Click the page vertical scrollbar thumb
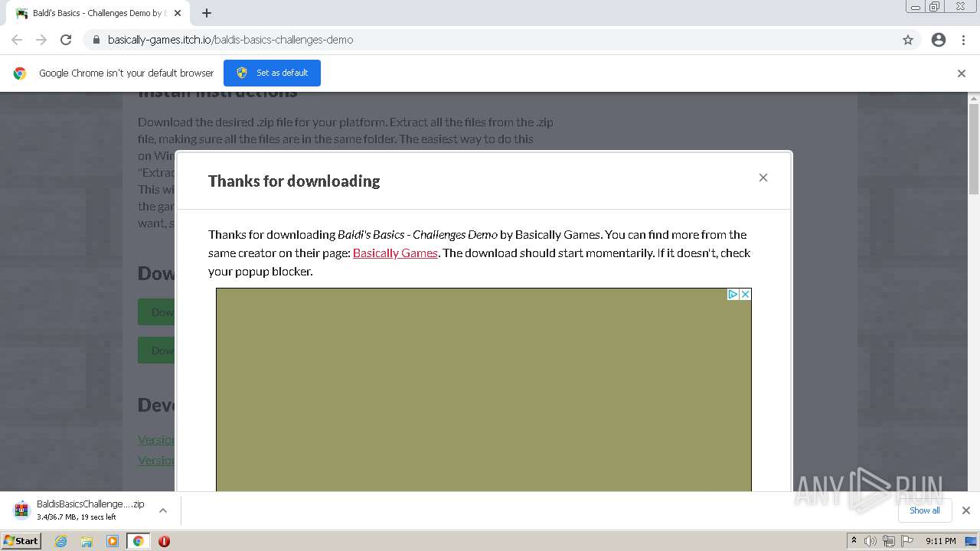The height and width of the screenshot is (551, 980). (x=974, y=149)
